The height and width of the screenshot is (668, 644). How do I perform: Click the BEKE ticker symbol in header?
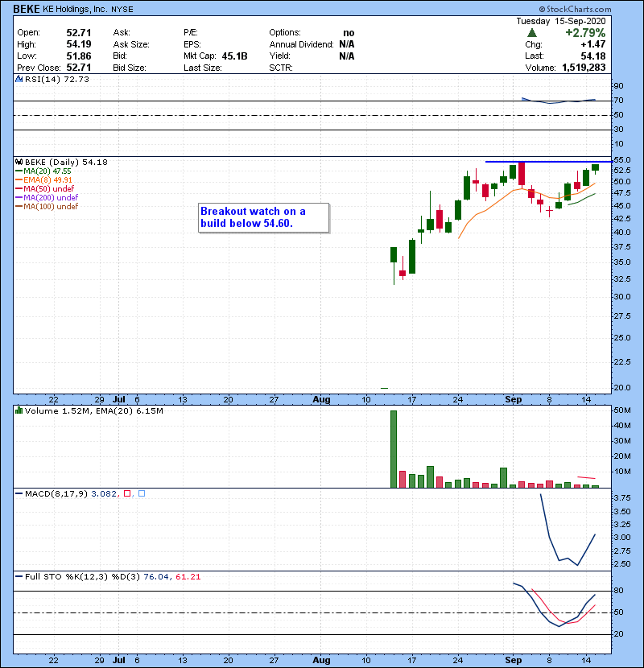tap(29, 10)
